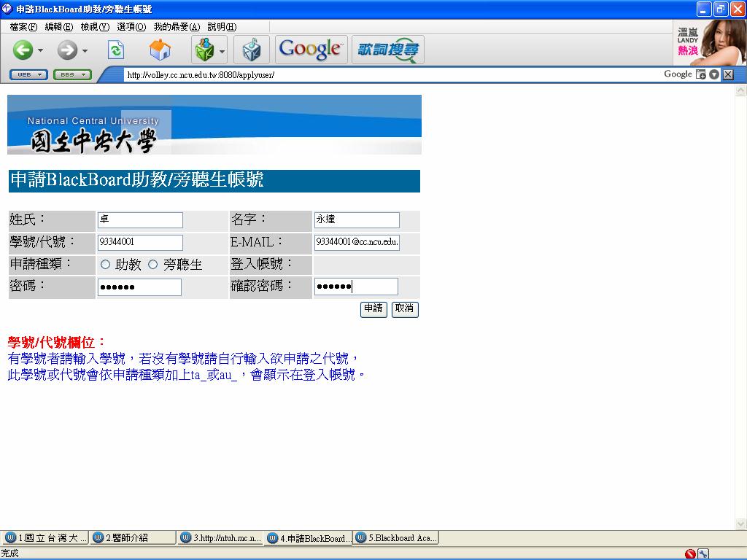Click the 取消 cancel button
The height and width of the screenshot is (560, 747).
pos(405,309)
